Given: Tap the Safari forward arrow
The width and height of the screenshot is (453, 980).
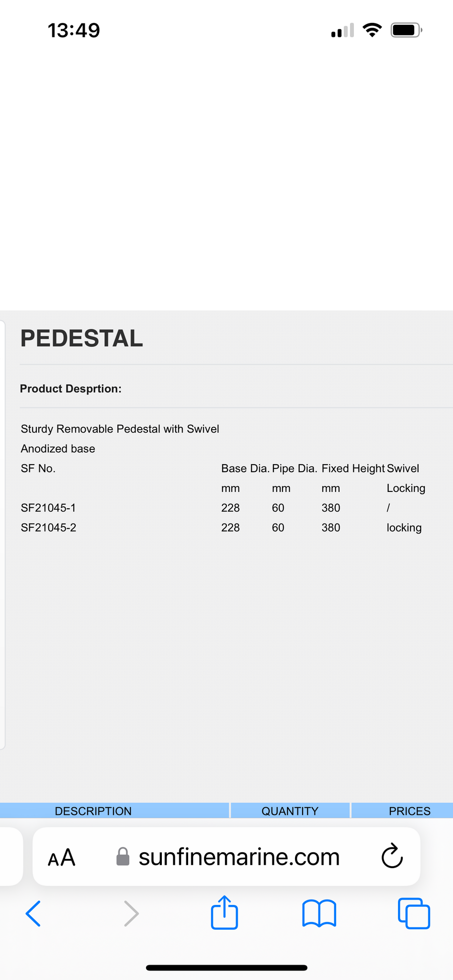Looking at the screenshot, I should click(x=131, y=913).
